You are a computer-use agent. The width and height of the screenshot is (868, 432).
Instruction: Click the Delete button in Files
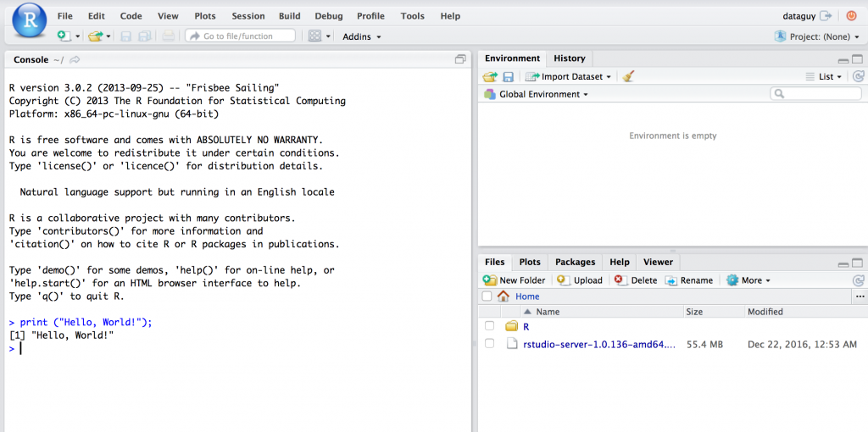[636, 280]
